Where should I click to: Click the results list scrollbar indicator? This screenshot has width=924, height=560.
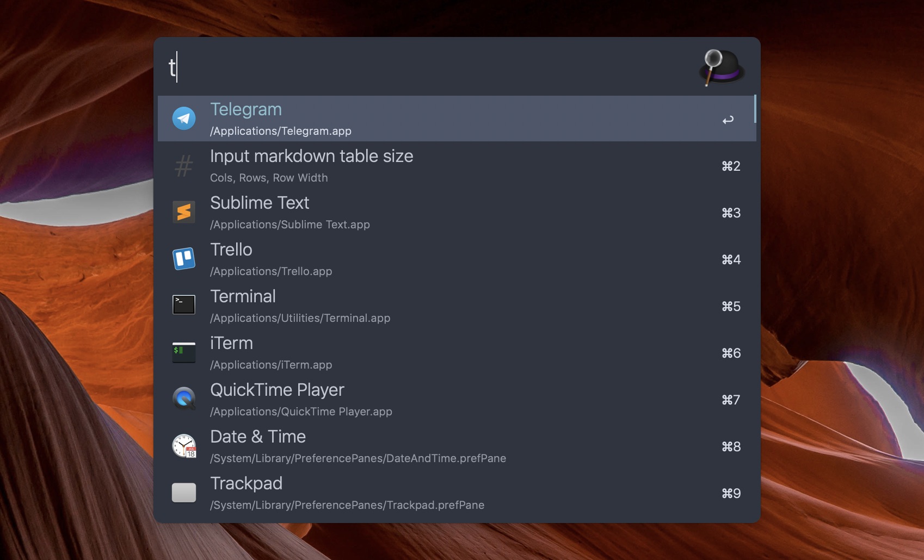click(755, 109)
